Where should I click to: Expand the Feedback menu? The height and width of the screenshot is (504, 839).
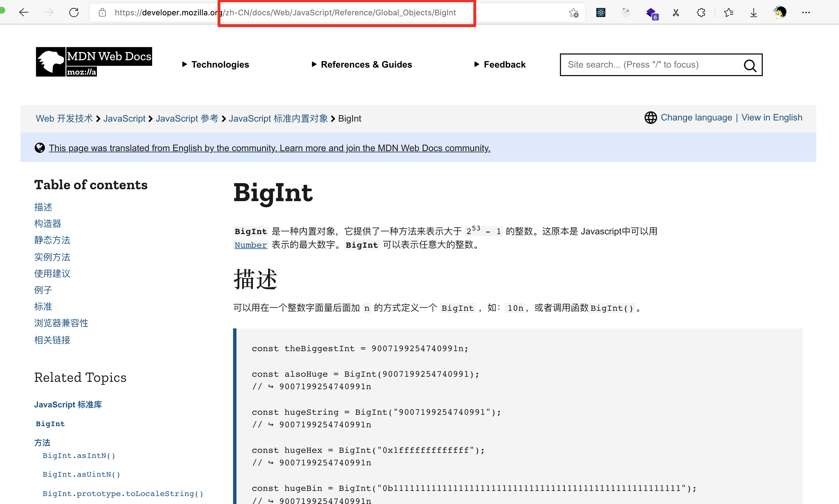(x=500, y=64)
